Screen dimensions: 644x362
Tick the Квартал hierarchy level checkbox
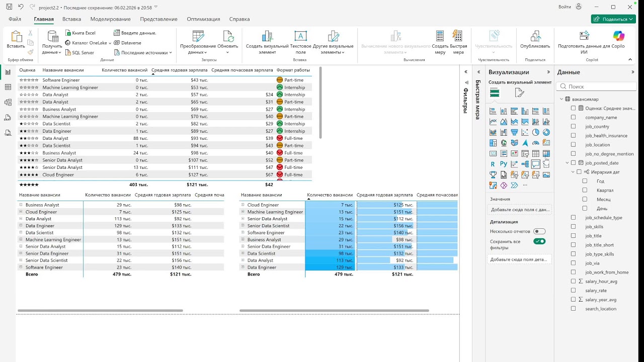585,190
